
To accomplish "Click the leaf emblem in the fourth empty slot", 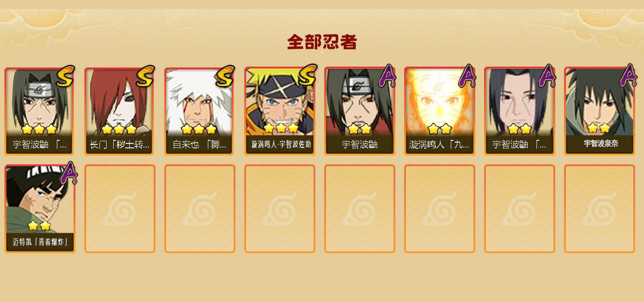I will 359,209.
